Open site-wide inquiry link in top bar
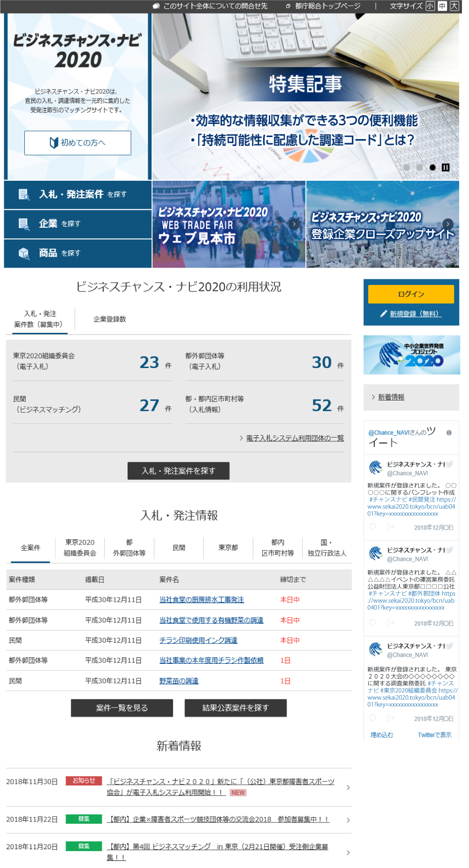The image size is (469, 868). coord(211,6)
